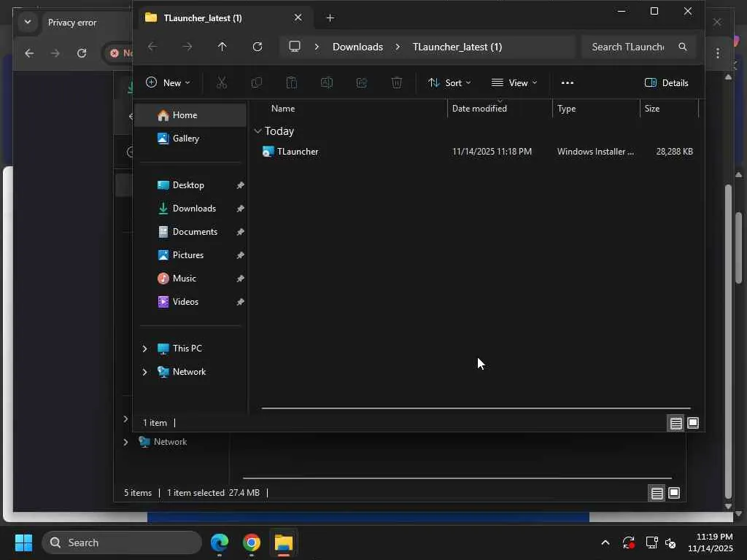Open the See more options ellipsis
Viewport: 747px width, 560px height.
(x=568, y=83)
